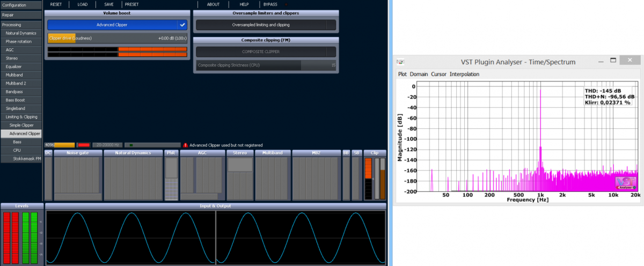The width and height of the screenshot is (644, 266).
Task: Click the DC meter panel header
Action: point(48,153)
